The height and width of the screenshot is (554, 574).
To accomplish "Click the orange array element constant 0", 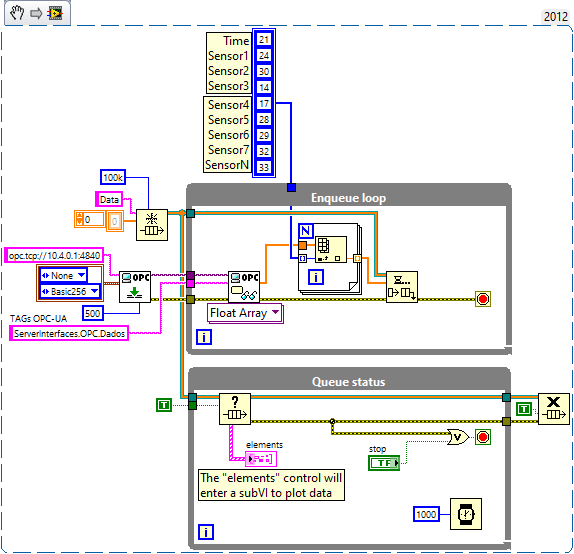I will click(x=115, y=221).
